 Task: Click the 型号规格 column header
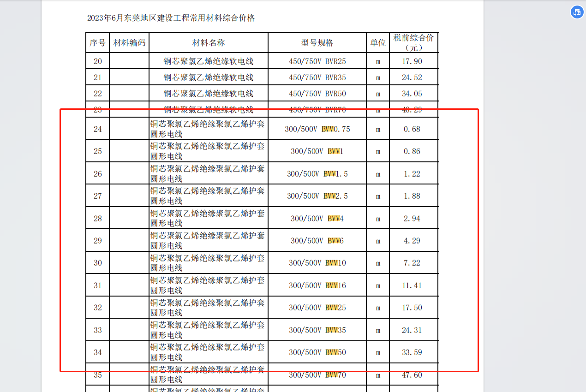click(x=317, y=43)
